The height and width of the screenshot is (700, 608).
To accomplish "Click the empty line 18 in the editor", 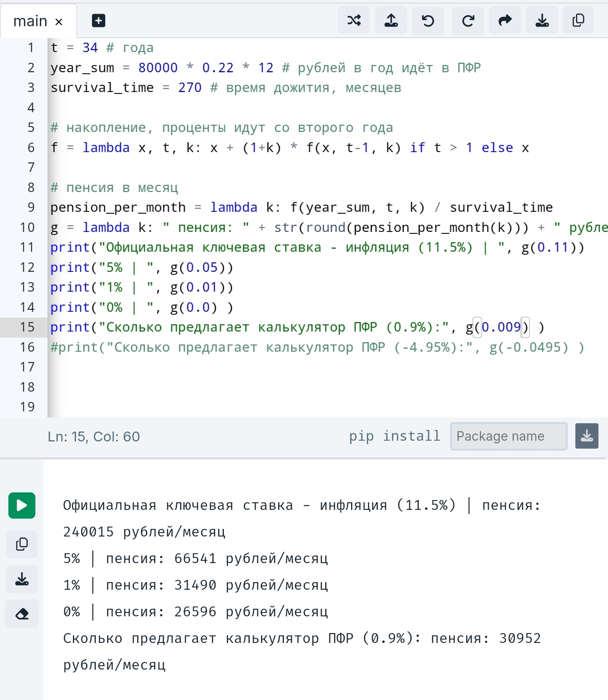I will coord(327,387).
